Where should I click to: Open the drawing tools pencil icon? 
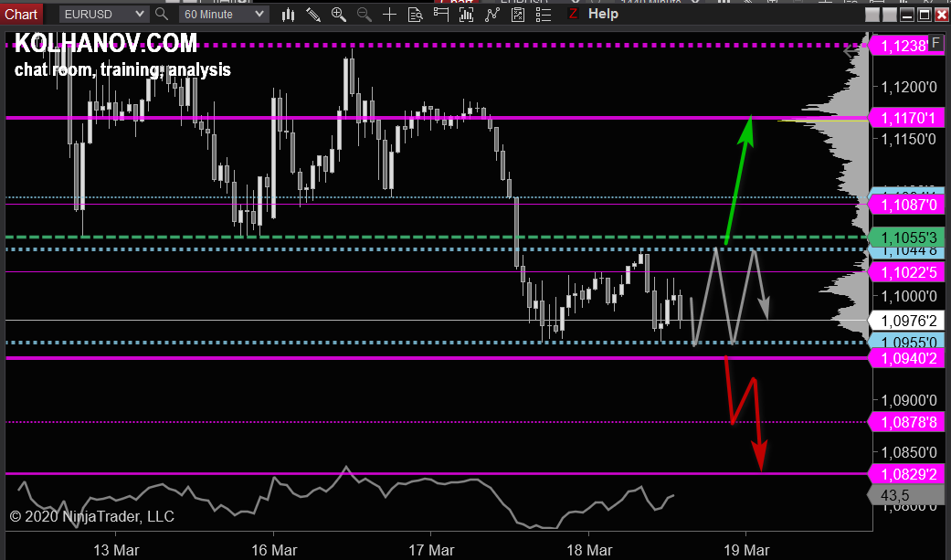tap(313, 14)
